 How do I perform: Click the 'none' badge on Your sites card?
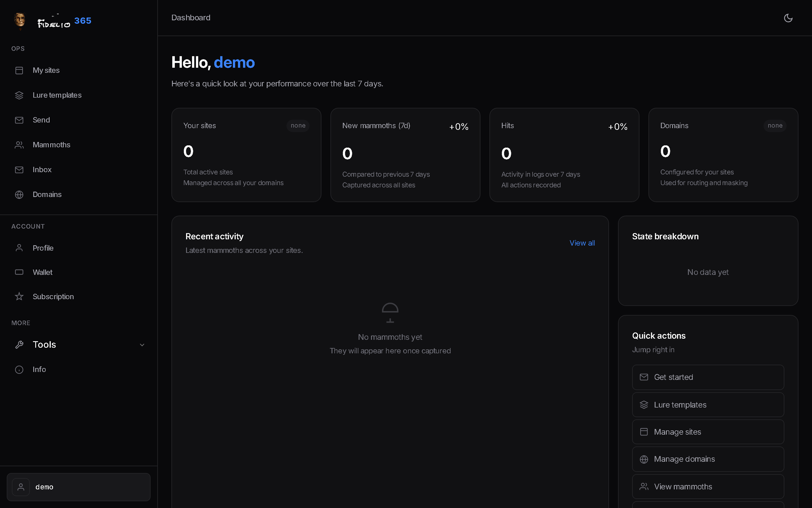[298, 126]
